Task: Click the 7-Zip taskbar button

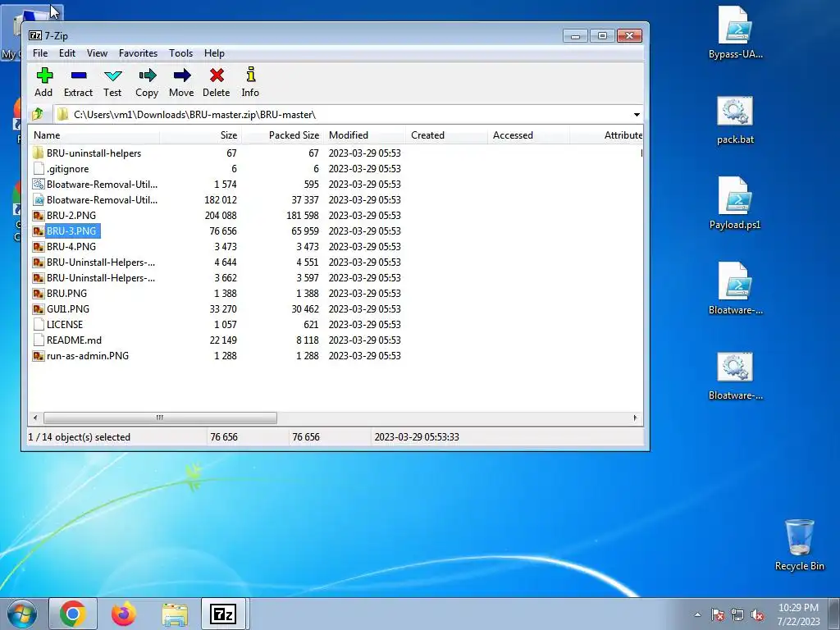Action: pos(223,614)
